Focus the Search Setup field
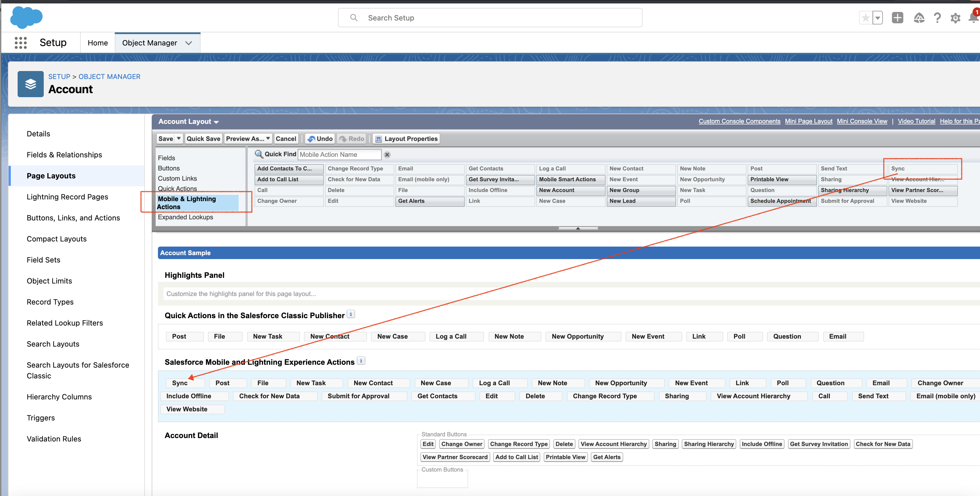 (490, 18)
